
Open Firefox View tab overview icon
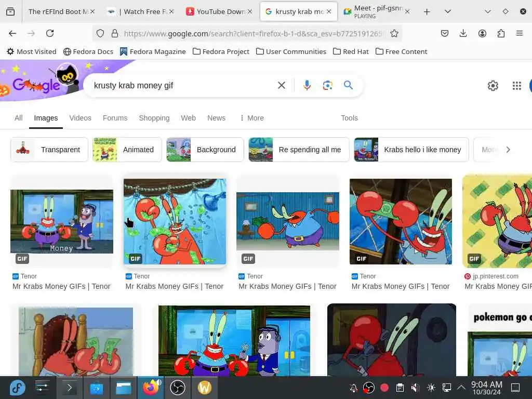pyautogui.click(x=10, y=11)
